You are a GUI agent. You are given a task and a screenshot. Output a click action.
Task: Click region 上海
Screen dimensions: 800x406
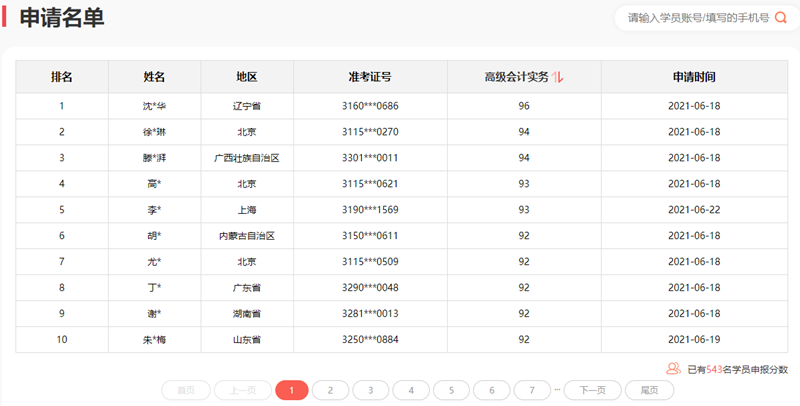coord(246,210)
